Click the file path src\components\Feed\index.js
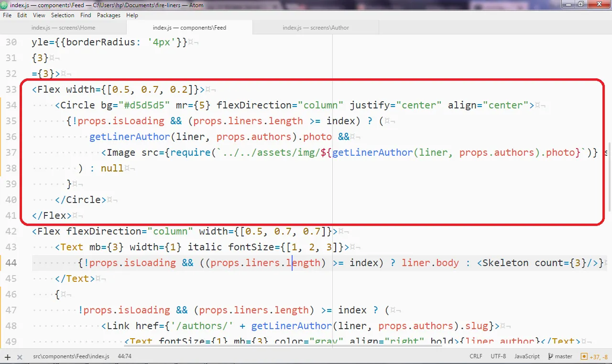 point(71,356)
